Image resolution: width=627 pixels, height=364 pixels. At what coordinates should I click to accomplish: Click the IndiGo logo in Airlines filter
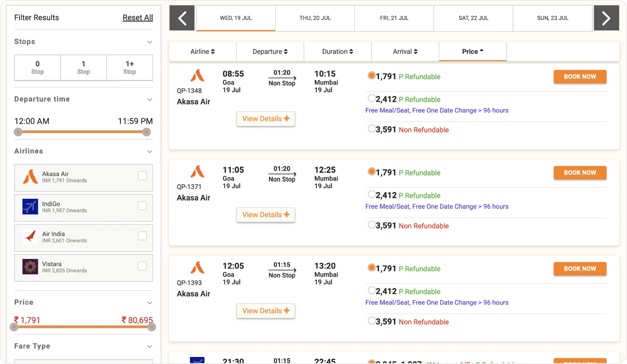[x=30, y=207]
